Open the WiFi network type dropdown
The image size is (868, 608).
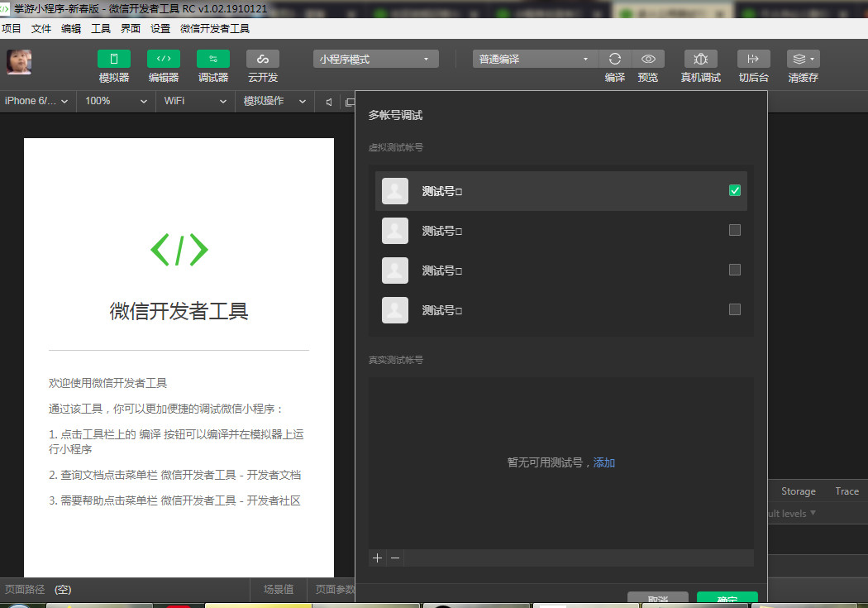195,101
